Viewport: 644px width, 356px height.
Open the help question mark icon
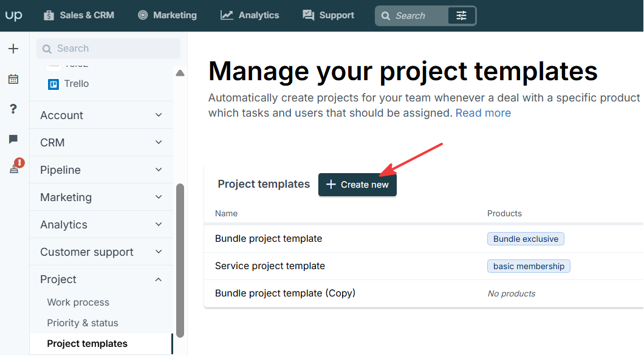coord(13,109)
